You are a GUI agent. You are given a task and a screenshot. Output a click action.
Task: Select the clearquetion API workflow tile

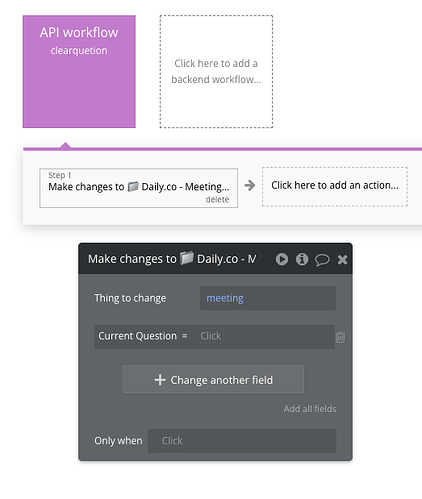click(79, 71)
